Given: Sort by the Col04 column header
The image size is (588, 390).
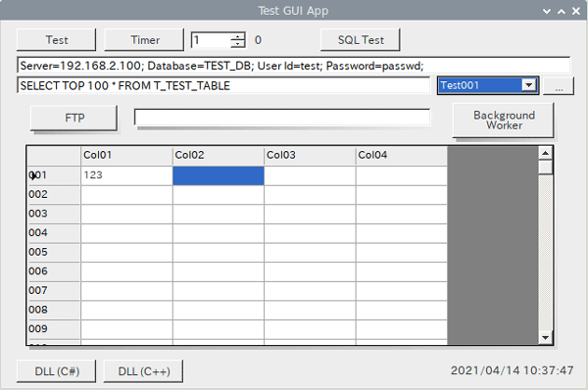Looking at the screenshot, I should pos(401,155).
